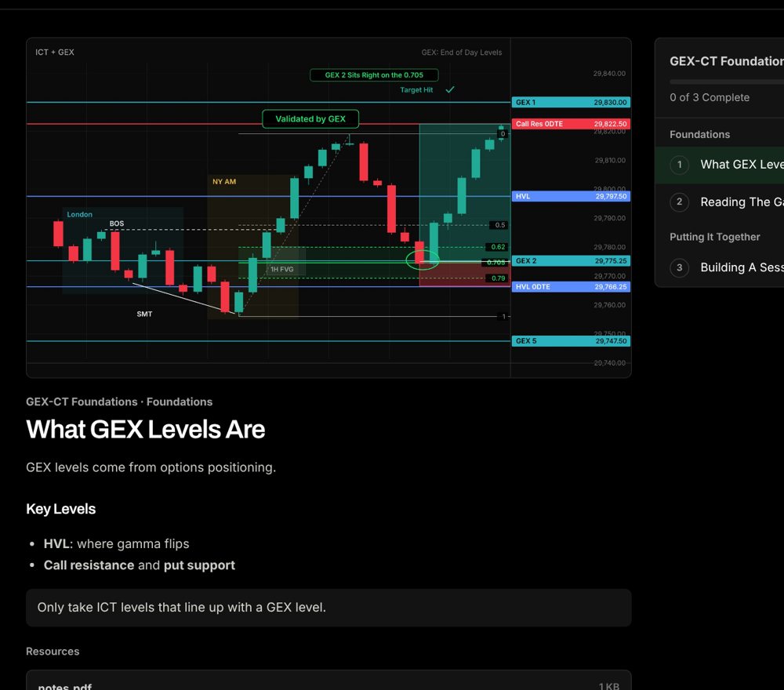Screen dimensions: 784x690
Task: Click the 'Resources' section heading
Action: pyautogui.click(x=53, y=652)
